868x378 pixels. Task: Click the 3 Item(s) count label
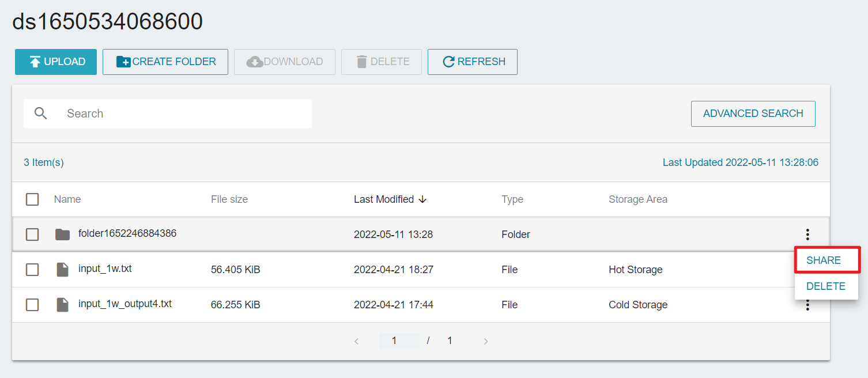(x=44, y=162)
